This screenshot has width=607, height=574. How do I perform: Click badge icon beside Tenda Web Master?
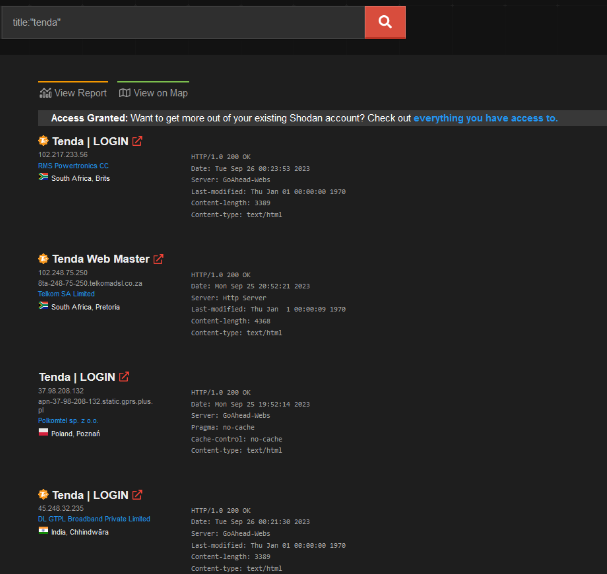(x=43, y=259)
